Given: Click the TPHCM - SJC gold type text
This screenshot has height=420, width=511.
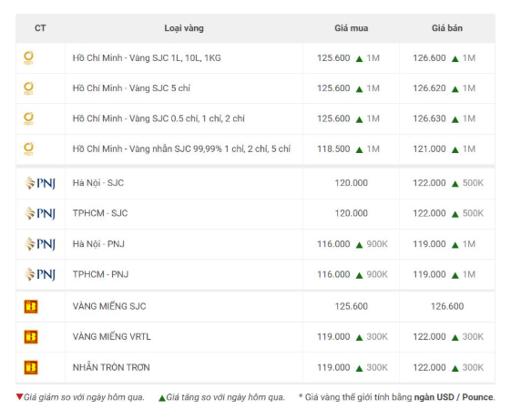Looking at the screenshot, I should (100, 213).
